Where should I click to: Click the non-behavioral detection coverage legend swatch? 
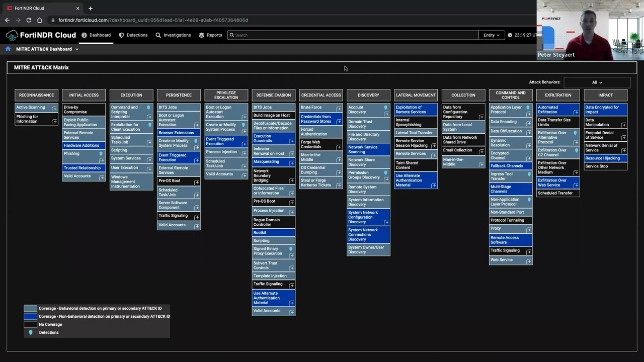click(x=31, y=317)
